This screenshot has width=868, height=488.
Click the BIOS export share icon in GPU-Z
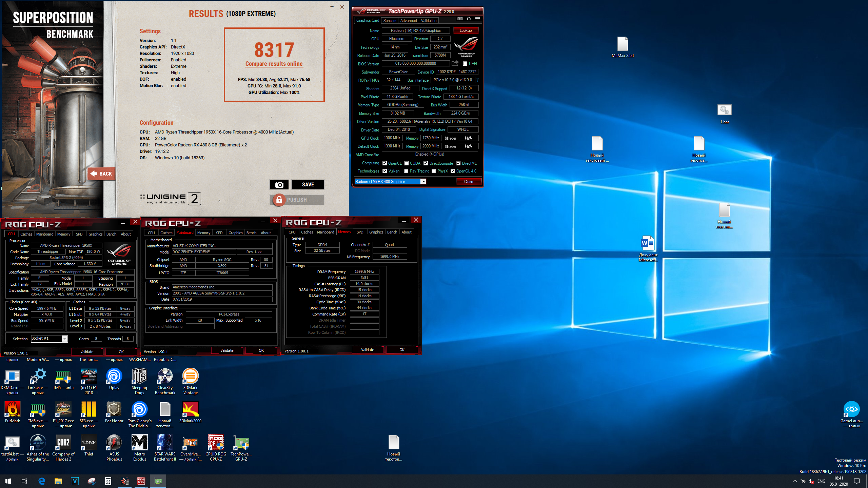(455, 63)
